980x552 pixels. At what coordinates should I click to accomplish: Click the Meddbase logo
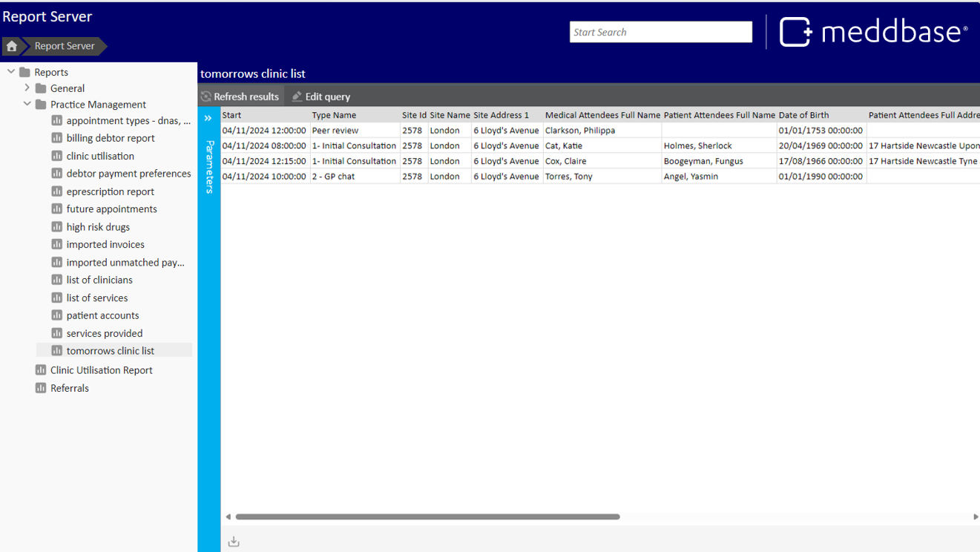pyautogui.click(x=873, y=32)
